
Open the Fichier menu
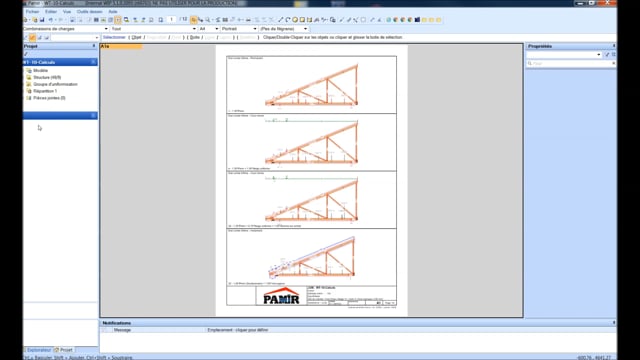point(32,11)
